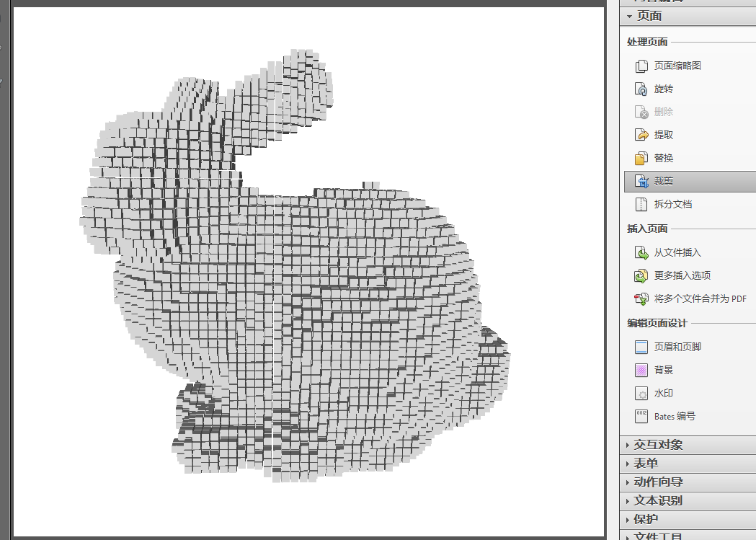The height and width of the screenshot is (540, 756).
Task: Click the 旋转 text label
Action: [664, 89]
